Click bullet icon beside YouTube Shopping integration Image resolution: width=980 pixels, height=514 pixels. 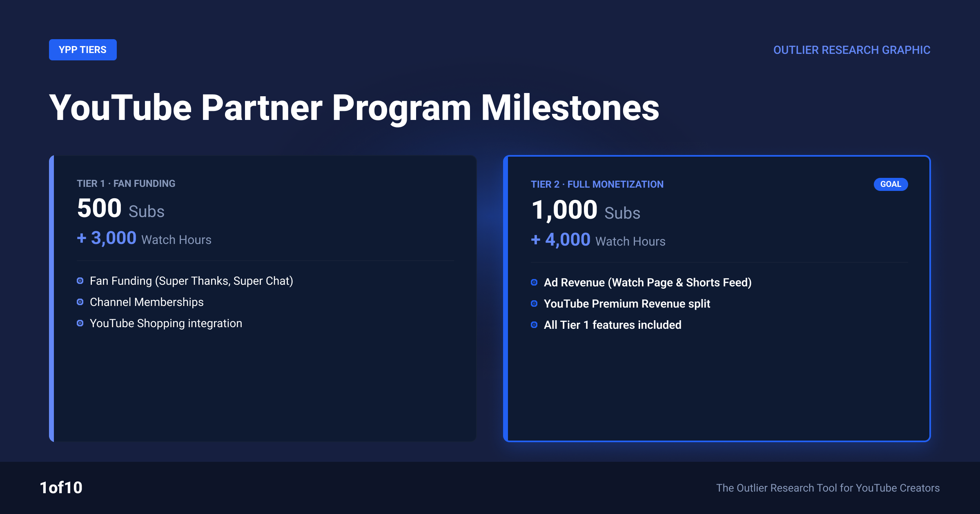pos(80,323)
